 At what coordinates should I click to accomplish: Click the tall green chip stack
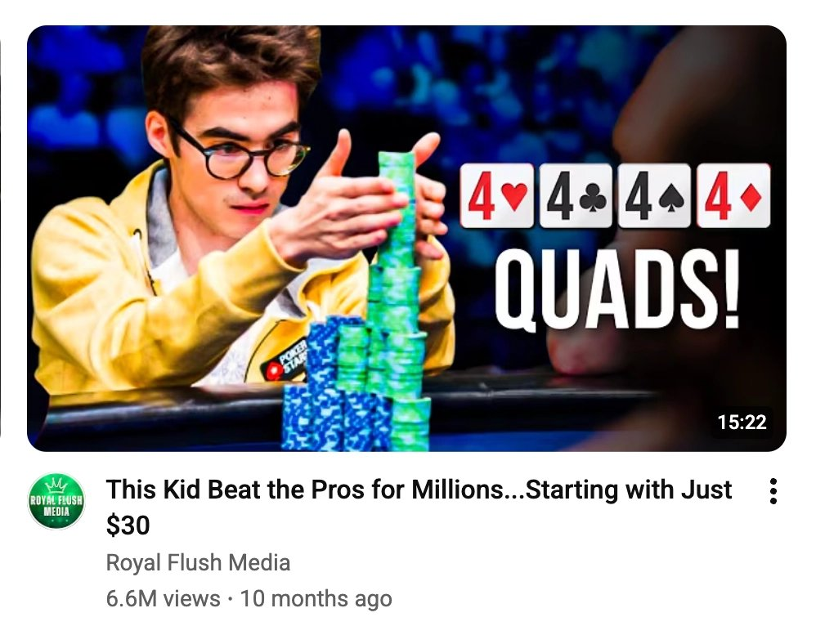pyautogui.click(x=400, y=301)
